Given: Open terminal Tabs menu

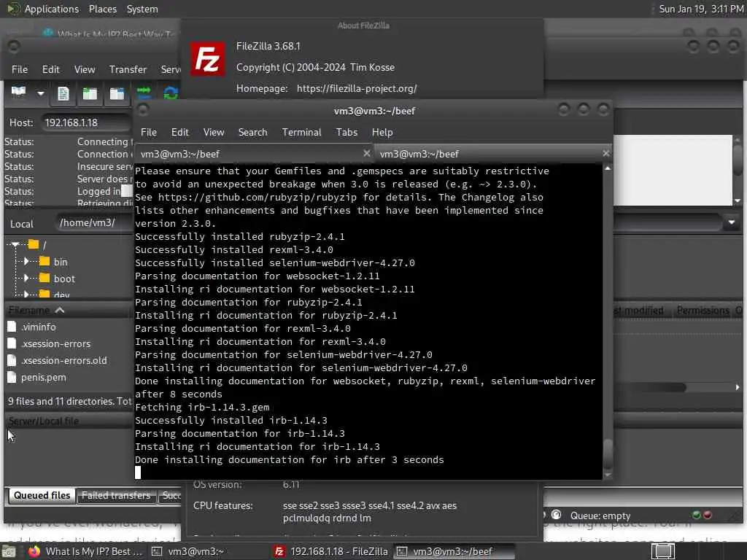Looking at the screenshot, I should (x=347, y=133).
